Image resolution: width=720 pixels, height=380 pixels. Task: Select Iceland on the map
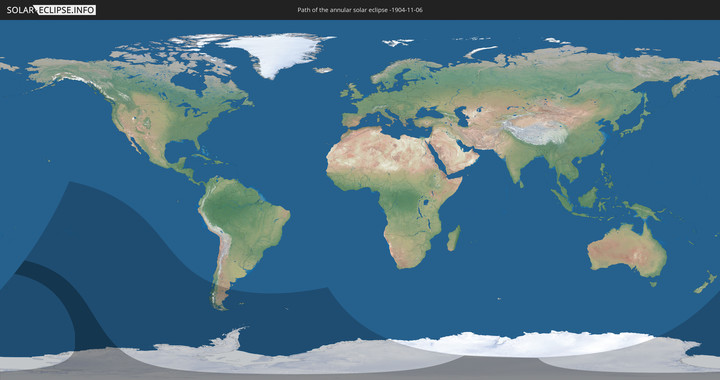323,70
